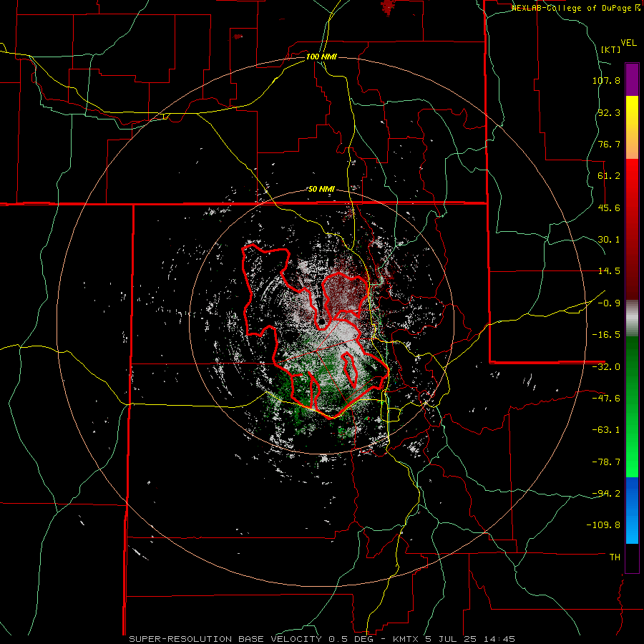
Task: Click the 45.6 velocity scale value
Action: pos(609,208)
